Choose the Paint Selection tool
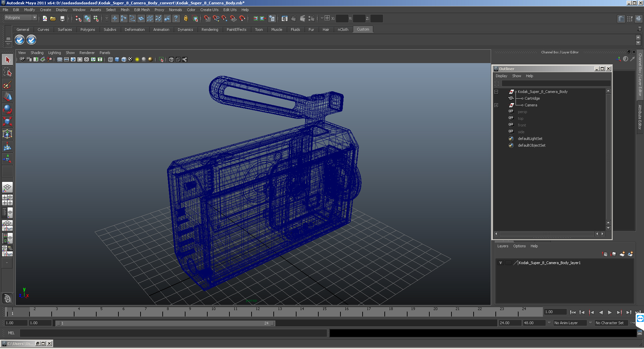This screenshot has width=644, height=349. point(7,85)
